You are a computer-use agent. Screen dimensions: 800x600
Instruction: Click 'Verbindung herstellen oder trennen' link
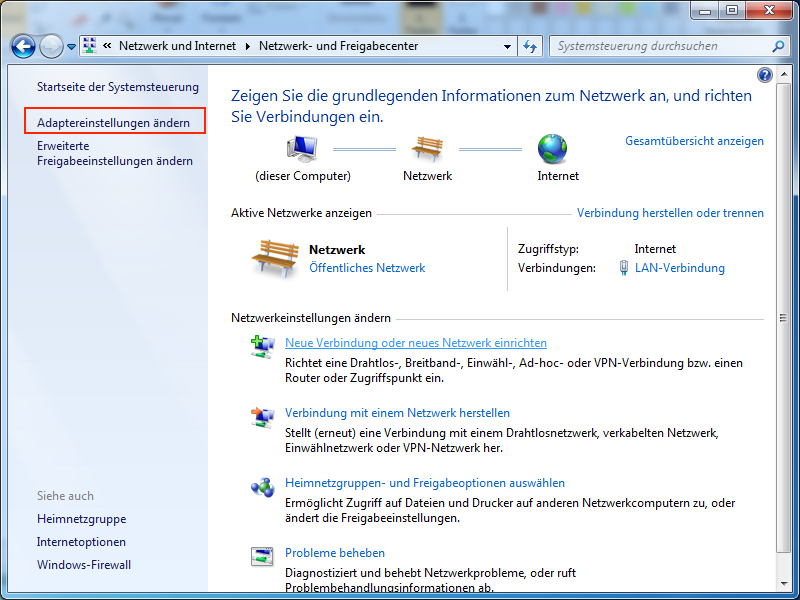click(x=670, y=213)
